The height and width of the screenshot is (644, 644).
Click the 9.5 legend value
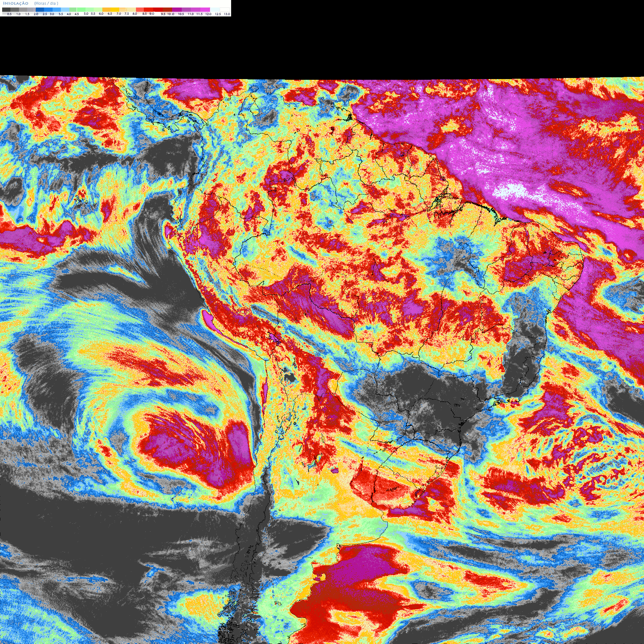coord(163,14)
